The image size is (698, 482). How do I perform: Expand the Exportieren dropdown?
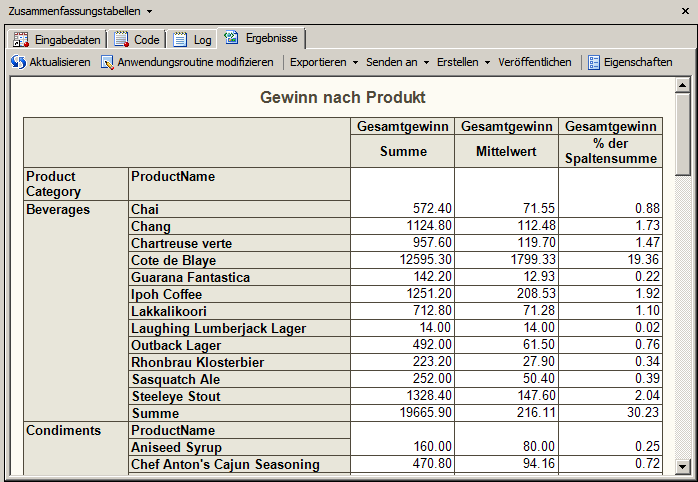(x=324, y=62)
